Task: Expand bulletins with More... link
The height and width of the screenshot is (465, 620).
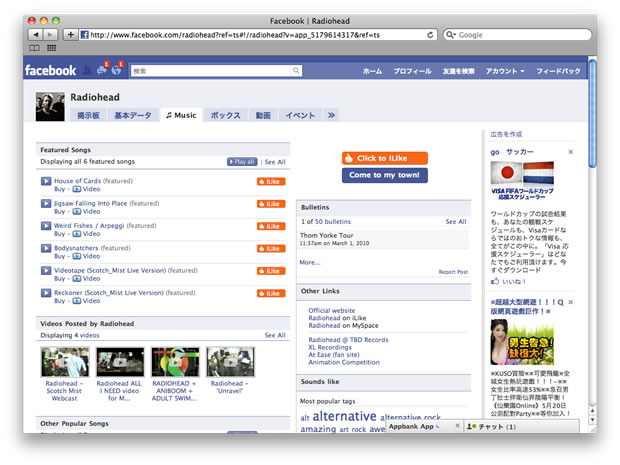Action: pos(310,262)
